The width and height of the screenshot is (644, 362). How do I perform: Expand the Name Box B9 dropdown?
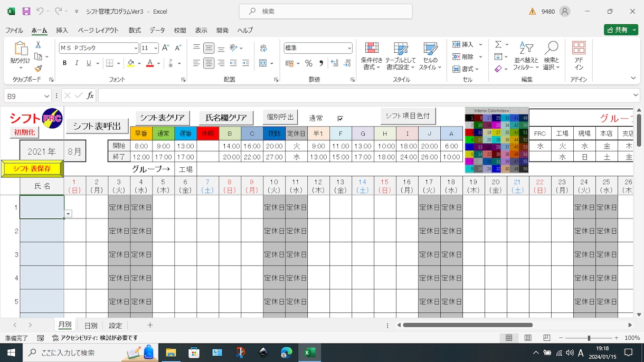[47, 96]
